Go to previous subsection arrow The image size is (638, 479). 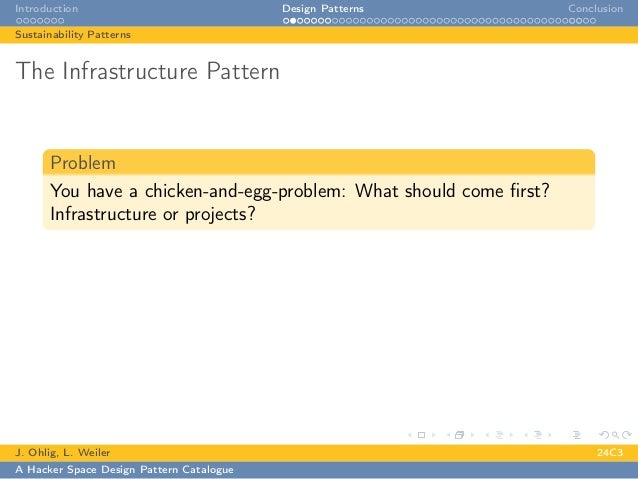point(487,435)
